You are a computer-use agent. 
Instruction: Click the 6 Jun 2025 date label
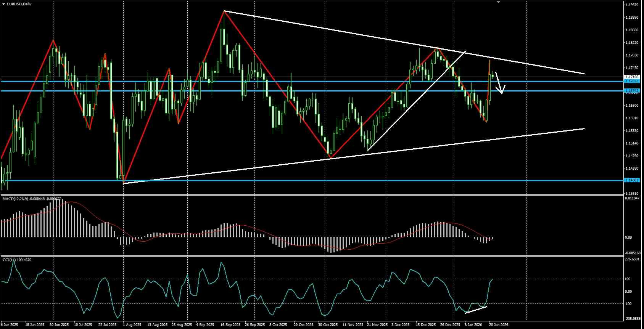(9, 325)
